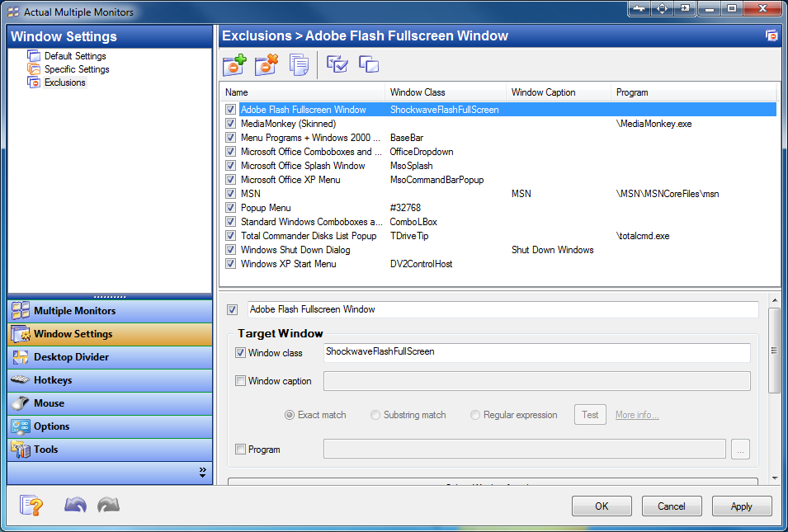
Task: Open help via the question mark icon
Action: click(31, 505)
